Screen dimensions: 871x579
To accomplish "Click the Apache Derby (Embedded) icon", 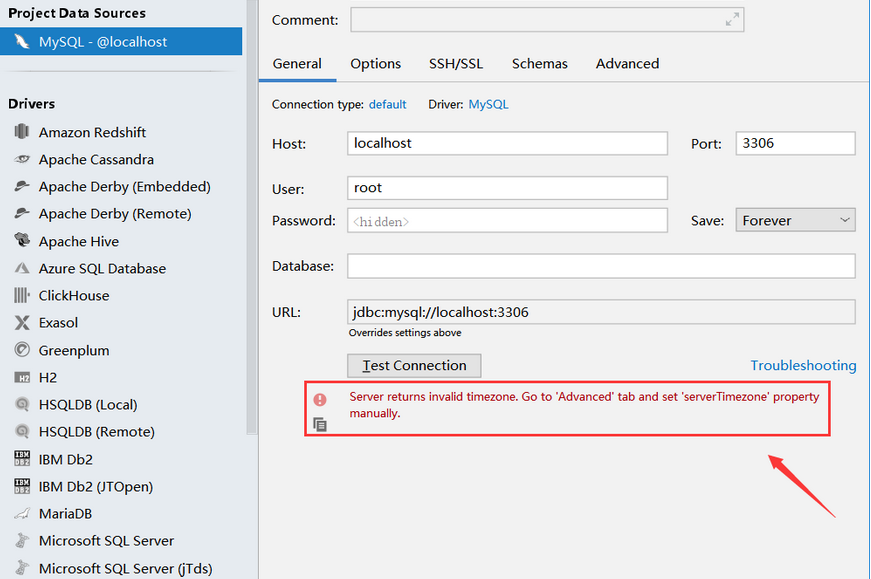I will (22, 186).
